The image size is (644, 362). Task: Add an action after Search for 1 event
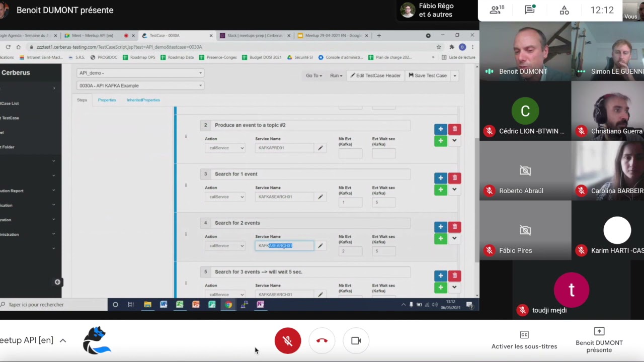coord(440,178)
